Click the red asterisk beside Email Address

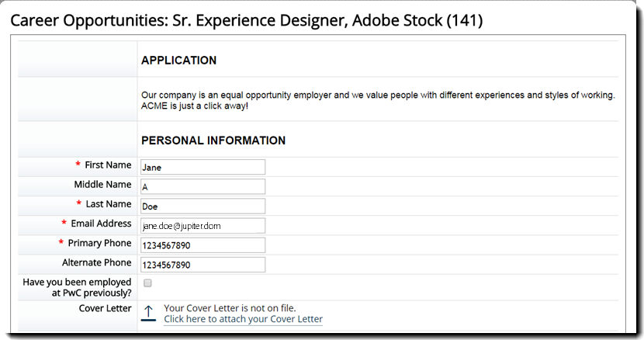(x=64, y=224)
